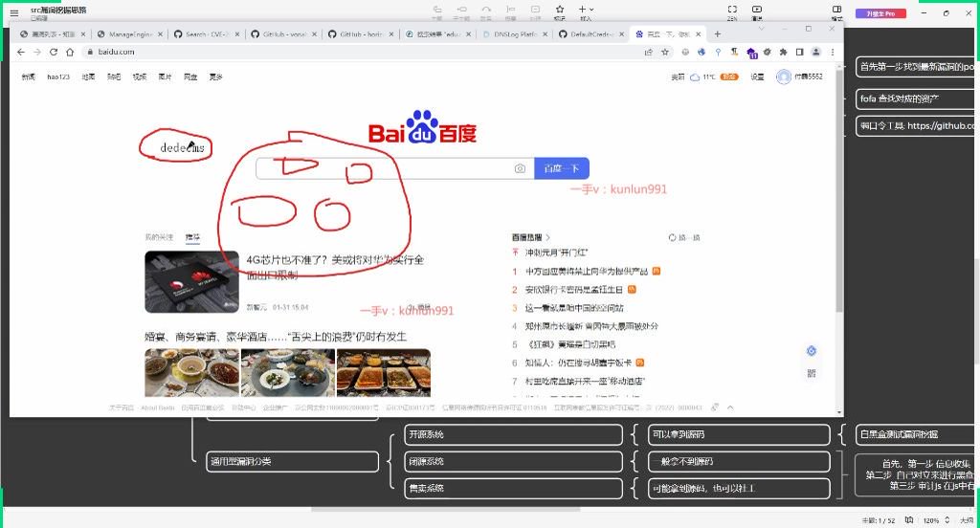The image size is (980, 528).
Task: Select the 我的关注 feed tab
Action: point(159,237)
